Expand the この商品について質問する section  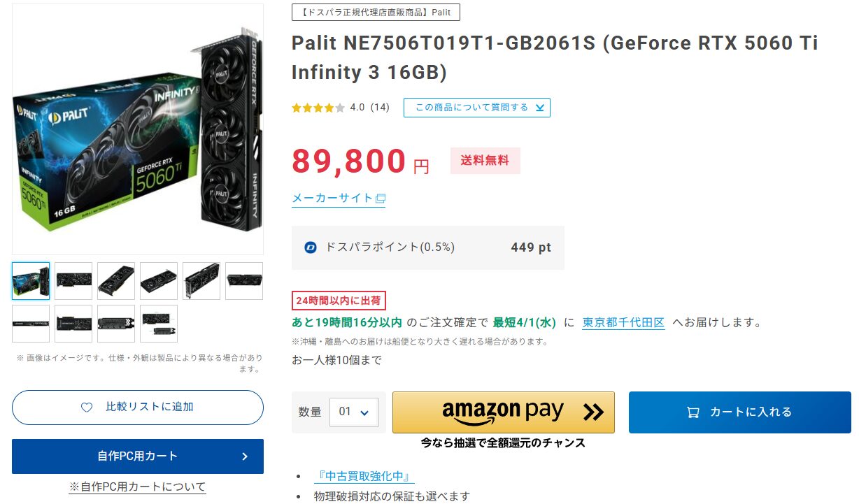pyautogui.click(x=476, y=108)
